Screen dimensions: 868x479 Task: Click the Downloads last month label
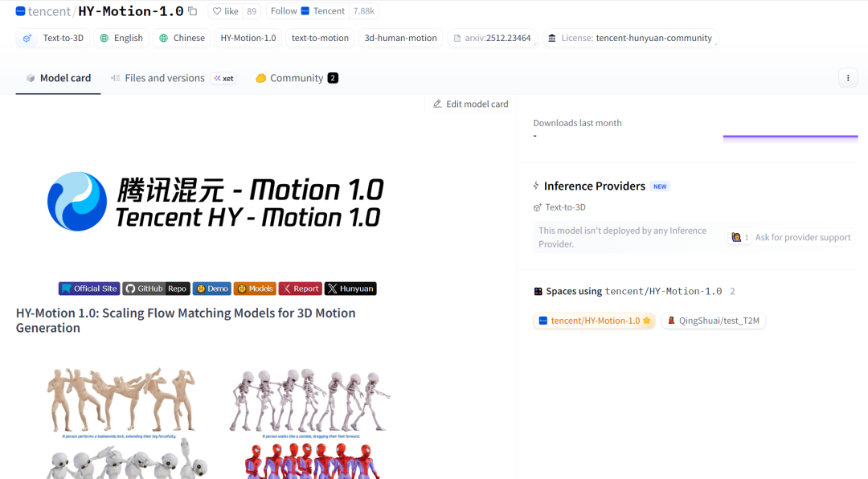577,123
